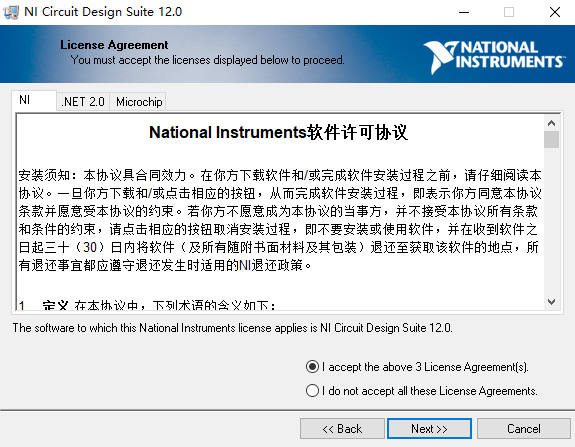Go back with the << Back button
Image resolution: width=575 pixels, height=447 pixels.
(x=342, y=428)
